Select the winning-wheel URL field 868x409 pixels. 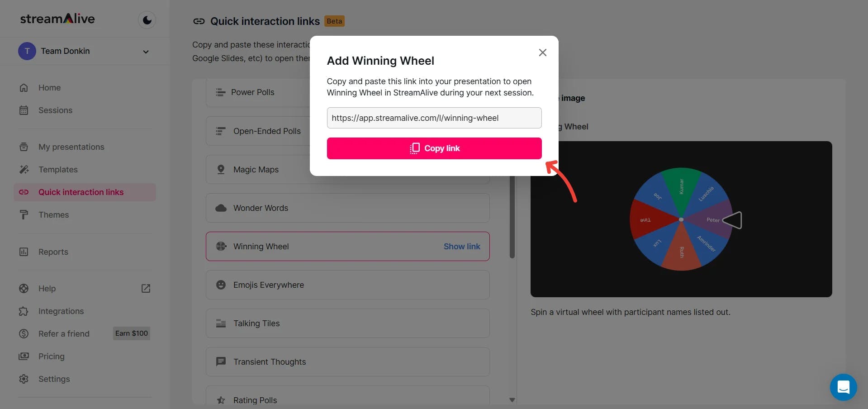(434, 118)
